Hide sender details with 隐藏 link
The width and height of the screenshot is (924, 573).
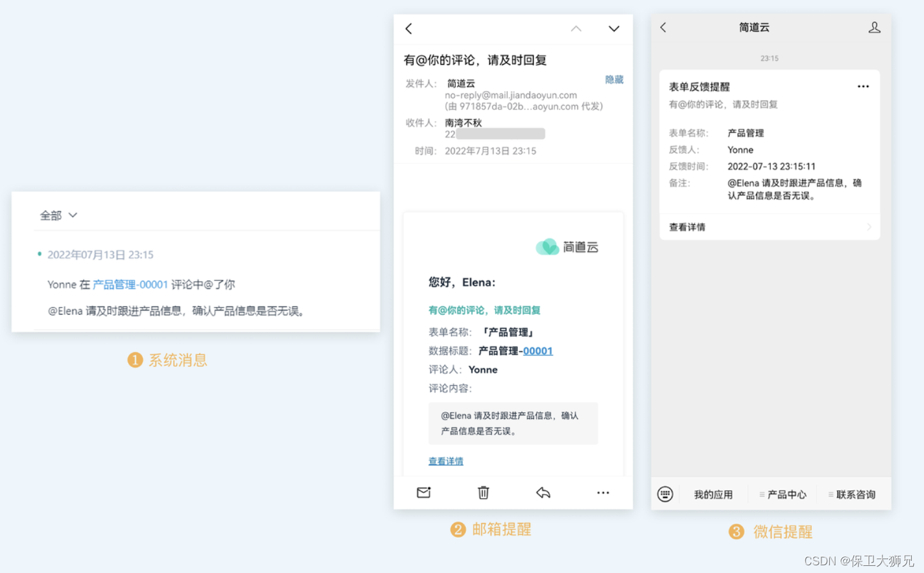614,79
